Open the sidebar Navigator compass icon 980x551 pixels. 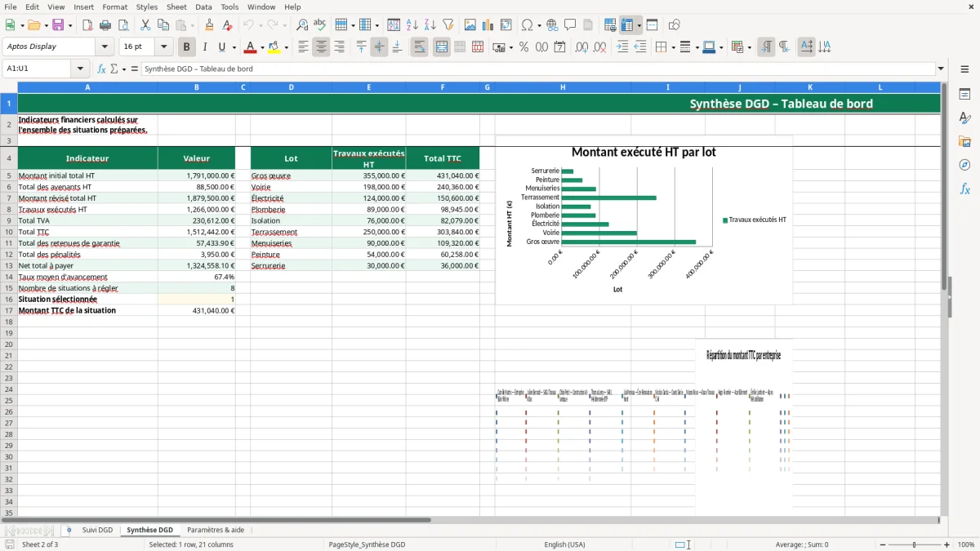(964, 165)
